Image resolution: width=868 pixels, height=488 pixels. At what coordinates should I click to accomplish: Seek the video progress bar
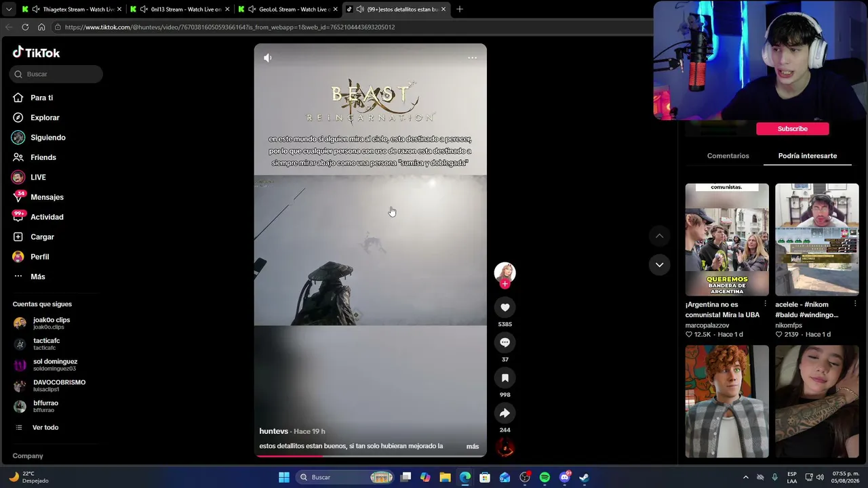370,455
